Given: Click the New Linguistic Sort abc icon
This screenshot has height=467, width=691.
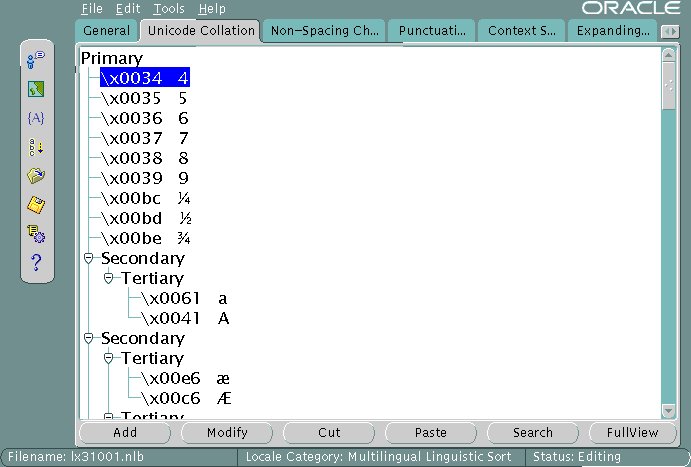Looking at the screenshot, I should [36, 147].
